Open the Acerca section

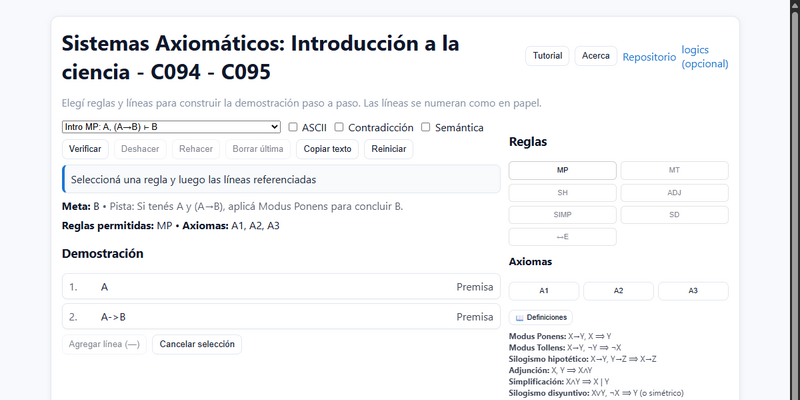596,56
